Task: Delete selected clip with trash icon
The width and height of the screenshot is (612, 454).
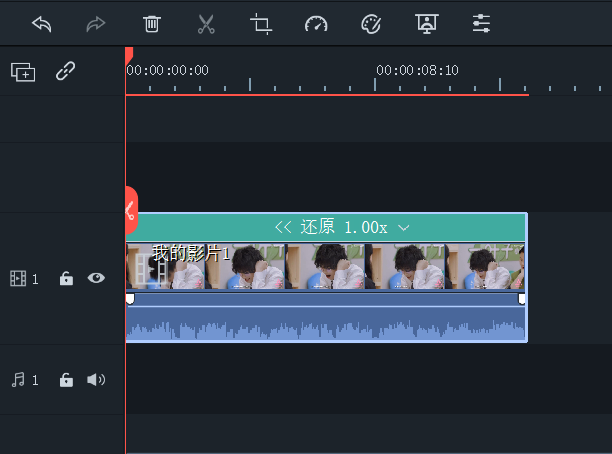Action: (151, 24)
